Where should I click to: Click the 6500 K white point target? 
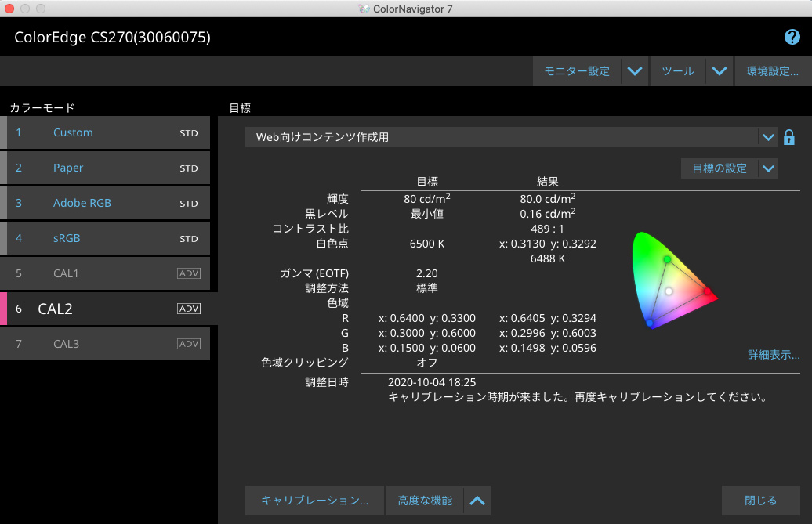point(427,244)
